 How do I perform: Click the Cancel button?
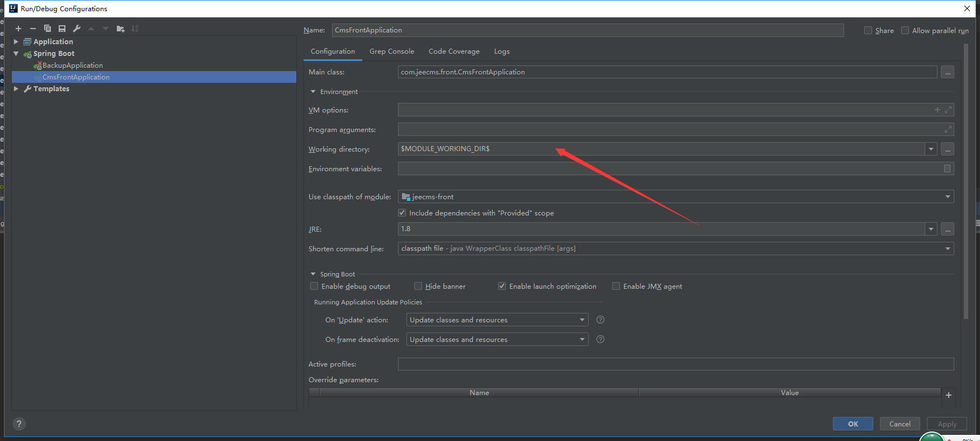click(x=899, y=424)
